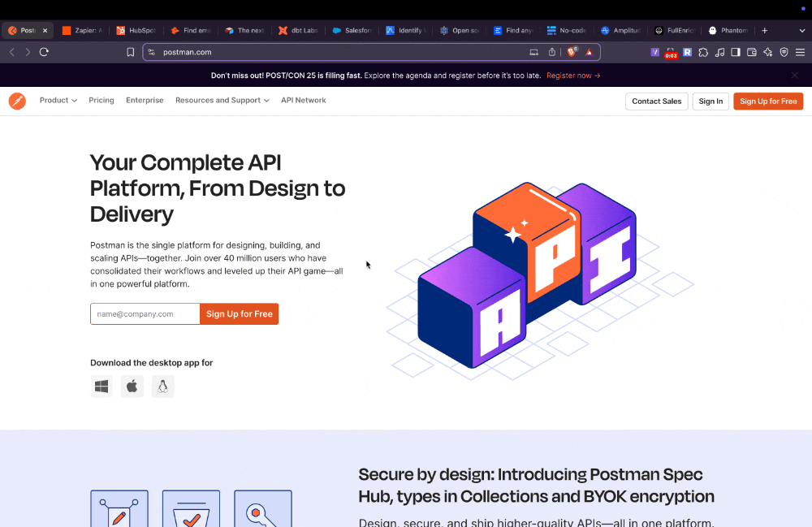Switch to the dbt Labs tab
This screenshot has height=527, width=812.
298,31
